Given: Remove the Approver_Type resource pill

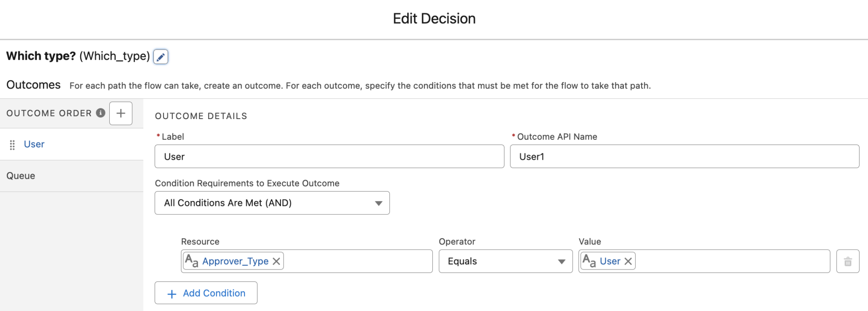Looking at the screenshot, I should (276, 261).
